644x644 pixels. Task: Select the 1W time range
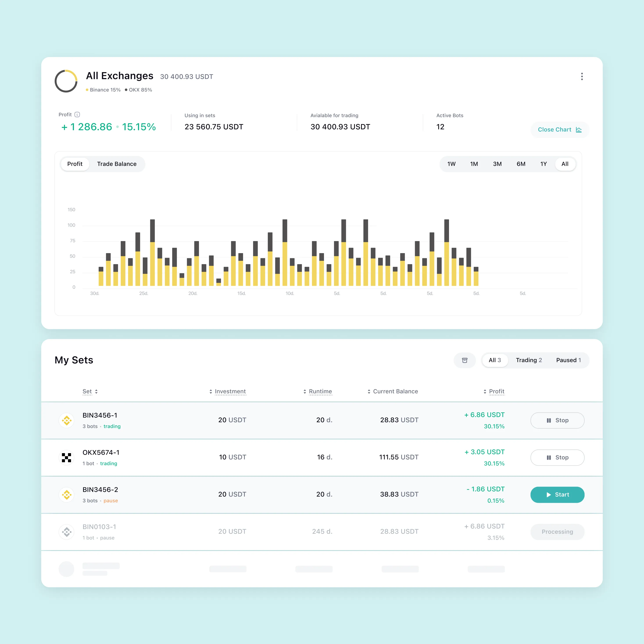click(x=451, y=164)
